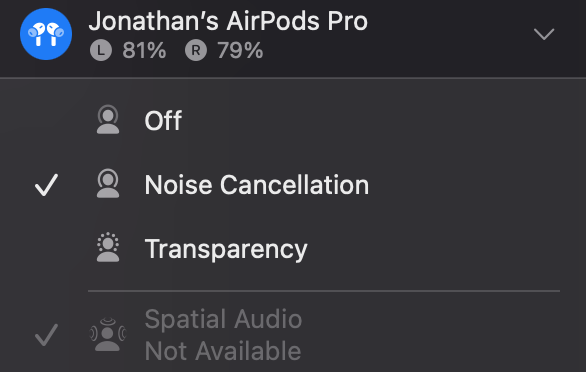The height and width of the screenshot is (372, 586).
Task: Click the Noise Cancellation label text
Action: [x=257, y=185]
